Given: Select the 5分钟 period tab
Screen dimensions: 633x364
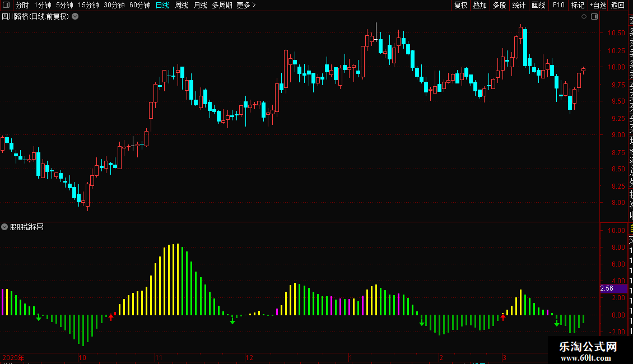Looking at the screenshot, I should (x=64, y=5).
